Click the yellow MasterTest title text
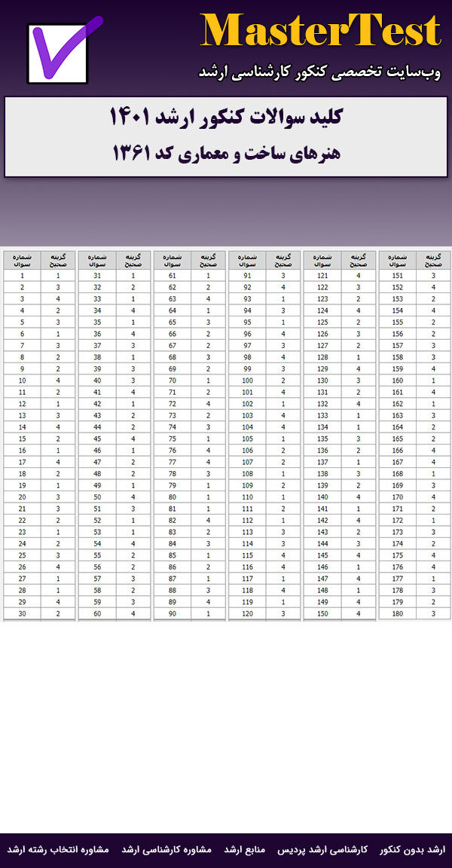This screenshot has height=868, width=452. point(320,32)
